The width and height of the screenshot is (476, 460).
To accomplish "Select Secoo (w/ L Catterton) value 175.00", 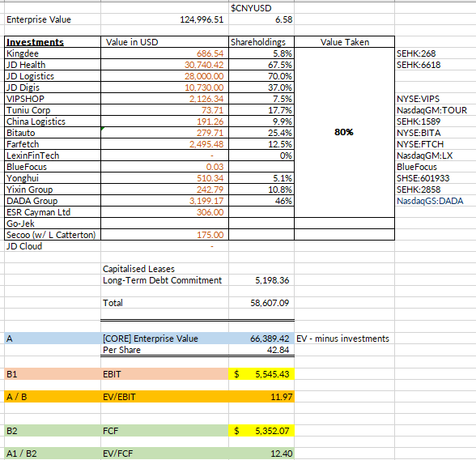I will coord(164,235).
